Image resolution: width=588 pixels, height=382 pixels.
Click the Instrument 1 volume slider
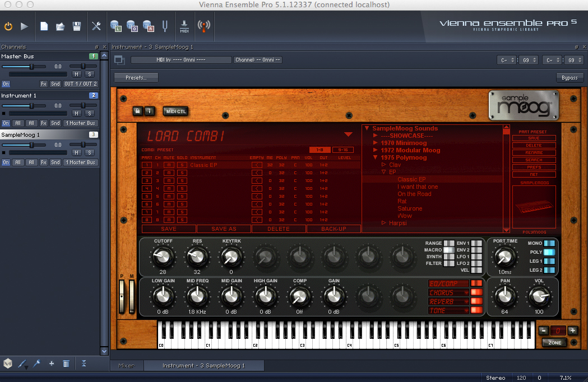[x=31, y=105]
